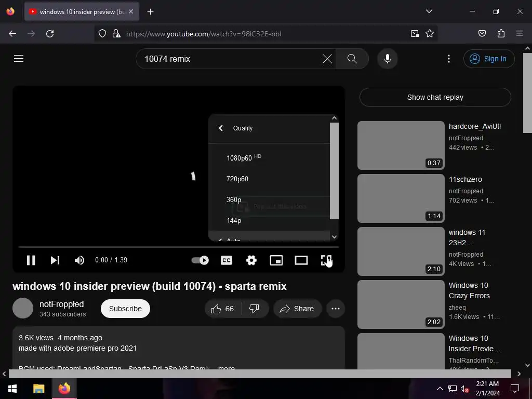The image size is (532, 399).
Task: Pop out video picture-in-picture URL icon
Action: pos(415,34)
